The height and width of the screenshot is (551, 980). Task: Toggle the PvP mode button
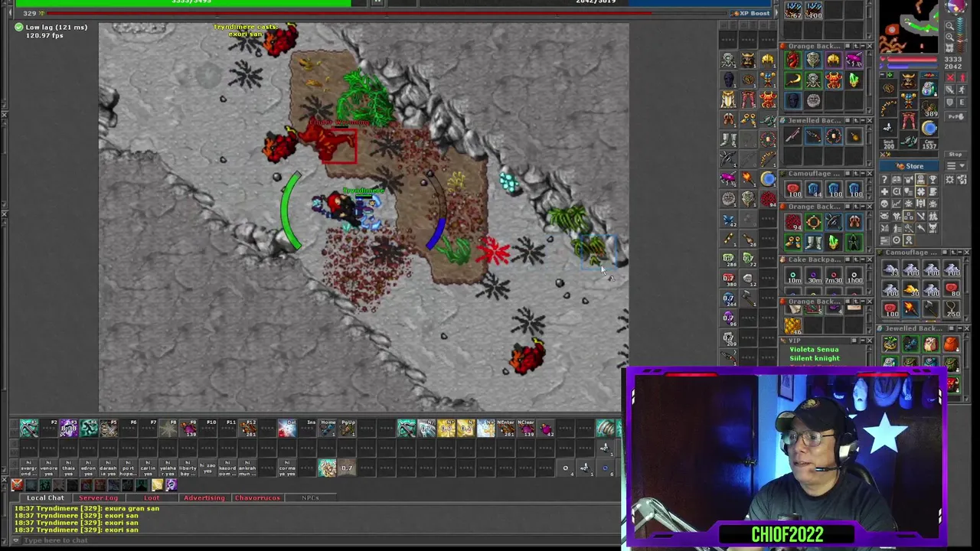pos(956,116)
